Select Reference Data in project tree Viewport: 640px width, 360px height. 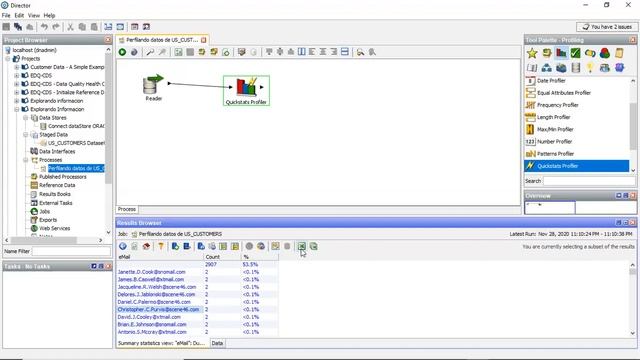tap(57, 185)
